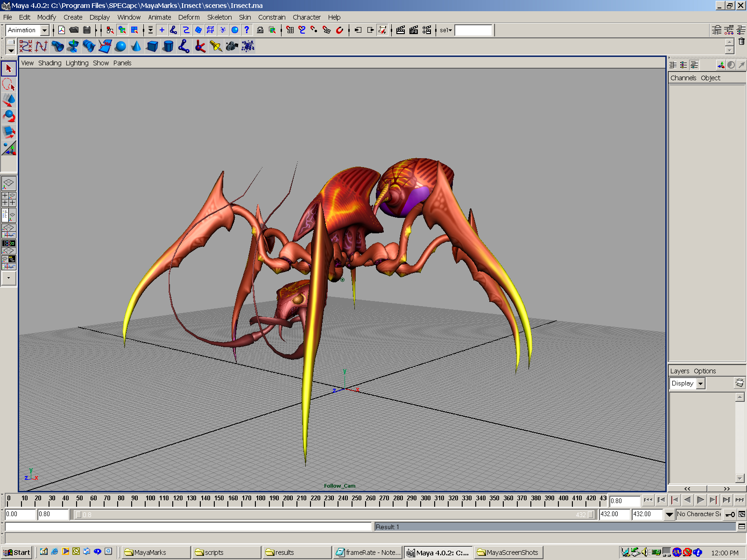Switch to the four-view pane layout

pyautogui.click(x=9, y=199)
